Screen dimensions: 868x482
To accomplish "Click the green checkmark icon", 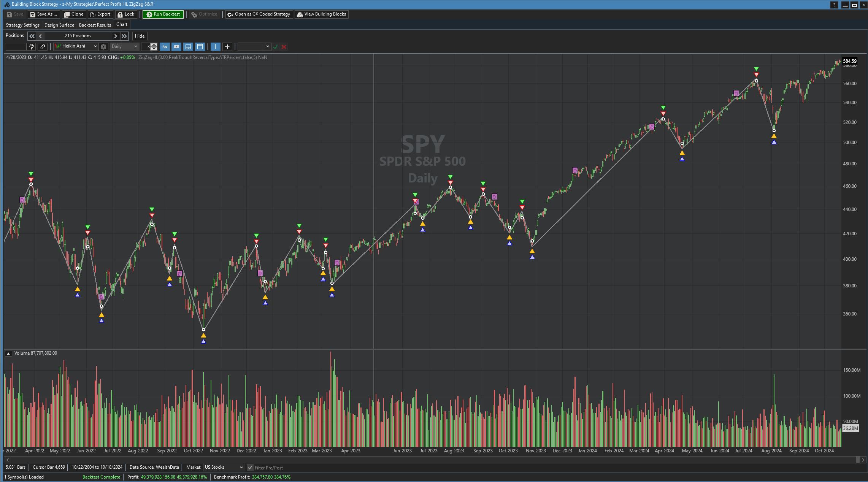I will coord(275,47).
